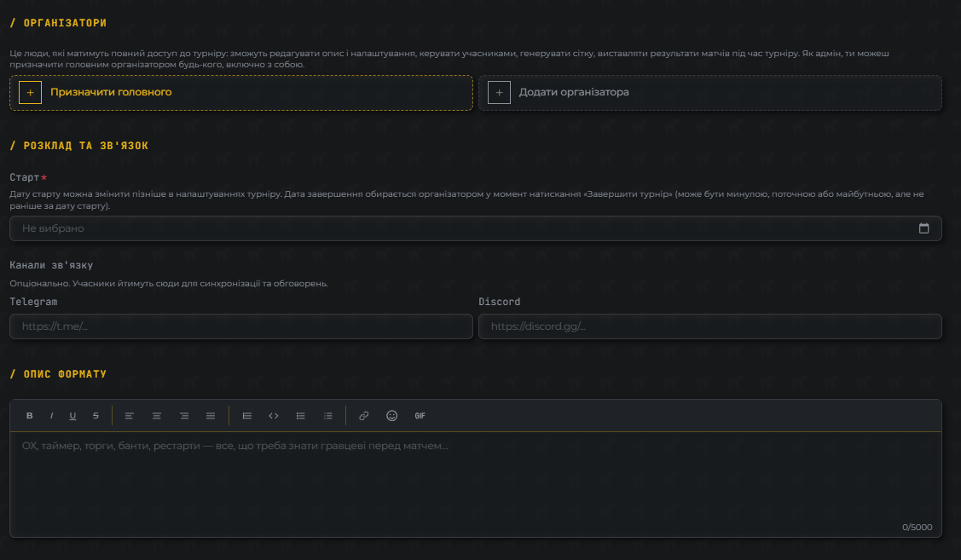
Task: Click the plus icon for Призначити головного
Action: coord(30,93)
